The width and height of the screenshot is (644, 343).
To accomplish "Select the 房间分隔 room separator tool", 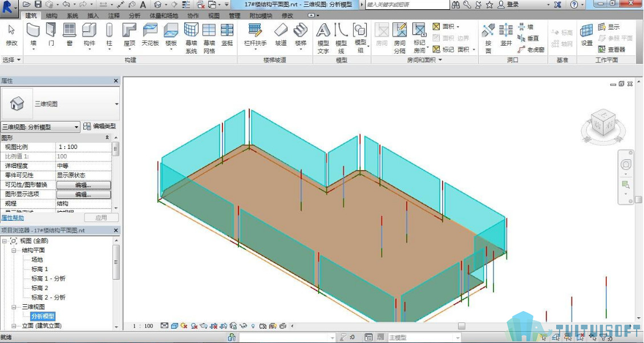I will click(x=400, y=38).
